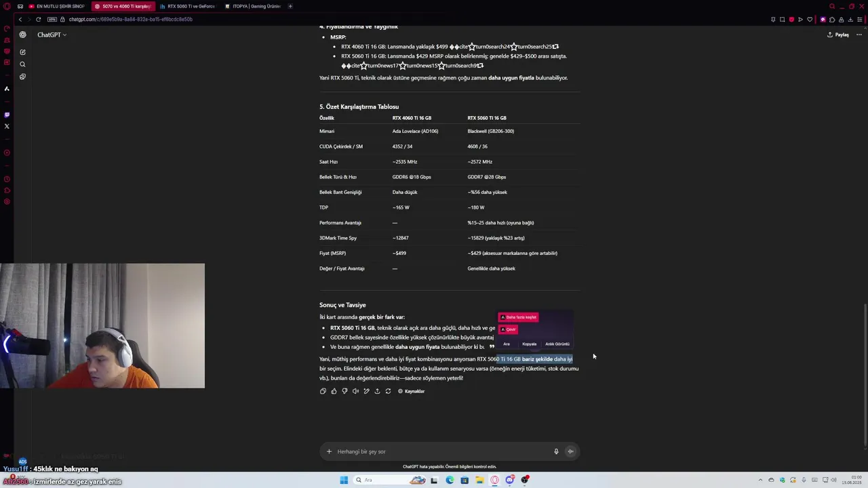Switch to the EN MUTLU ŞEHİR SİNOP tab
This screenshot has height=488, width=868.
56,6
